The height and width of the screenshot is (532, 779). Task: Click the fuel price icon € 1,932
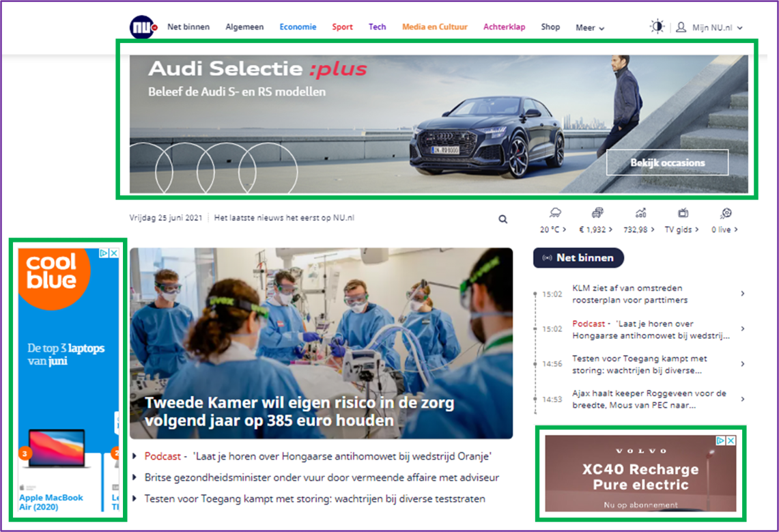598,213
